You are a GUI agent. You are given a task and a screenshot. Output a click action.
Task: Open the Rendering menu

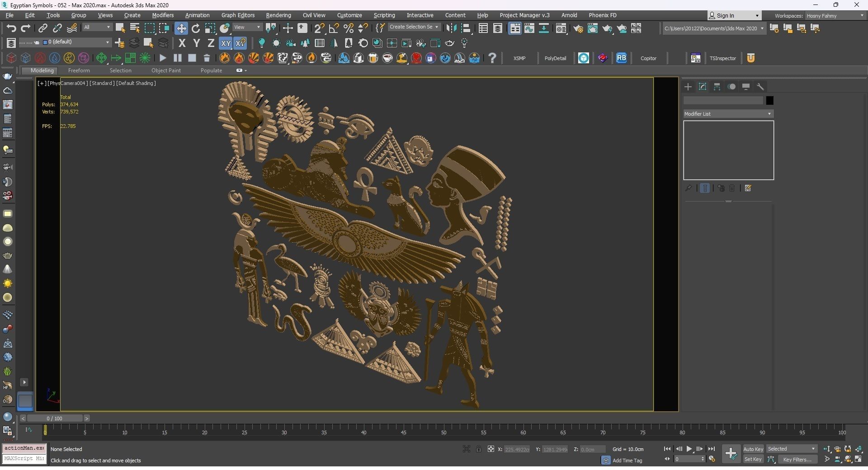coord(278,15)
